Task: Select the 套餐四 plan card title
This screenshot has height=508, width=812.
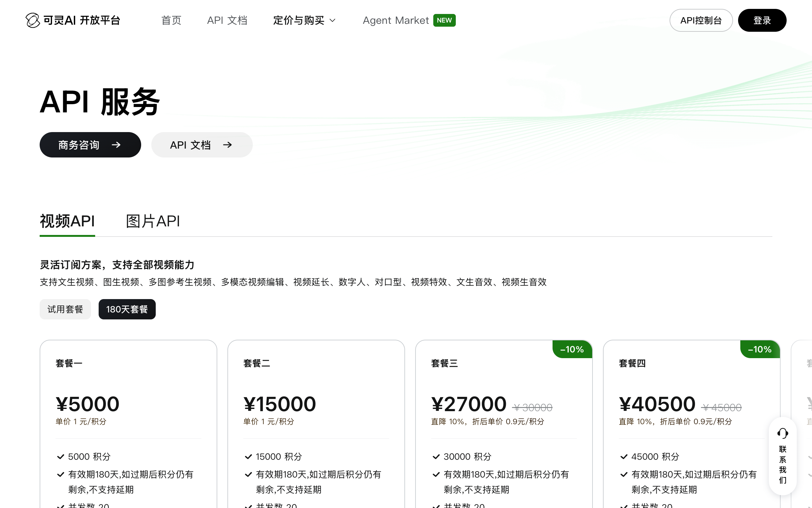Action: tap(632, 363)
